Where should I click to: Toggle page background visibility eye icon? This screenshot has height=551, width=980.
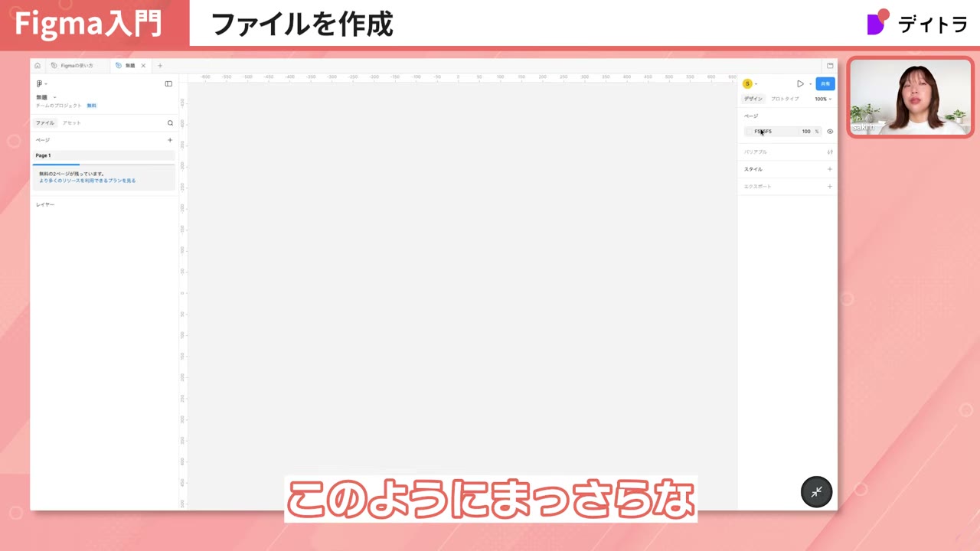tap(830, 132)
